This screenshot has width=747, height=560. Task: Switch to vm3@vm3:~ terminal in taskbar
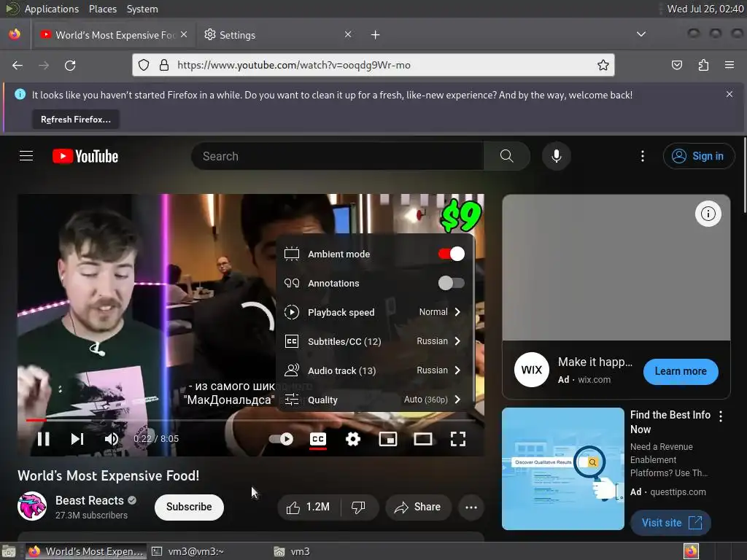pyautogui.click(x=188, y=551)
